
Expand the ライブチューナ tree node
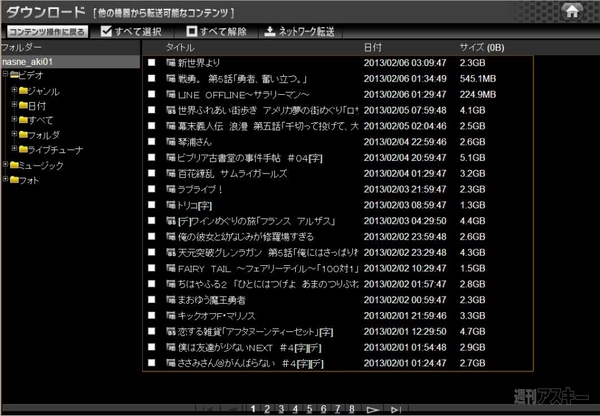coord(14,148)
